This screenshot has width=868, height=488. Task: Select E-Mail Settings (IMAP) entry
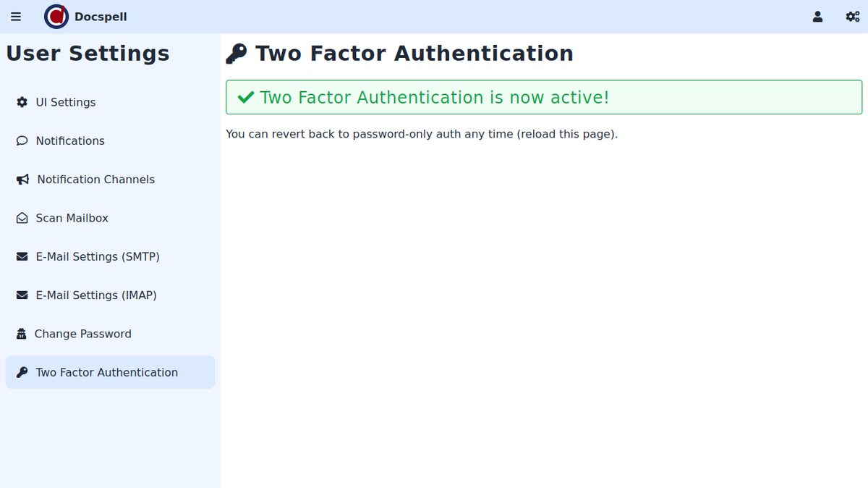pyautogui.click(x=96, y=295)
